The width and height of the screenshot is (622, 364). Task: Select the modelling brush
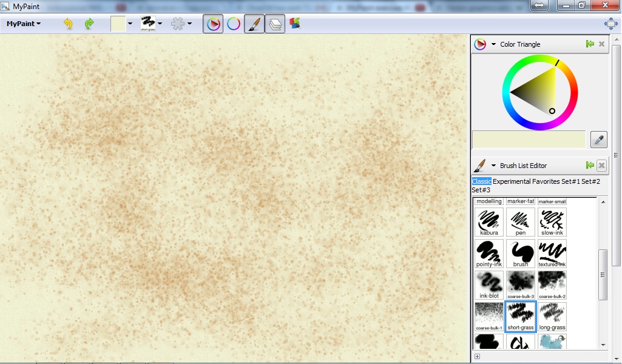[489, 201]
